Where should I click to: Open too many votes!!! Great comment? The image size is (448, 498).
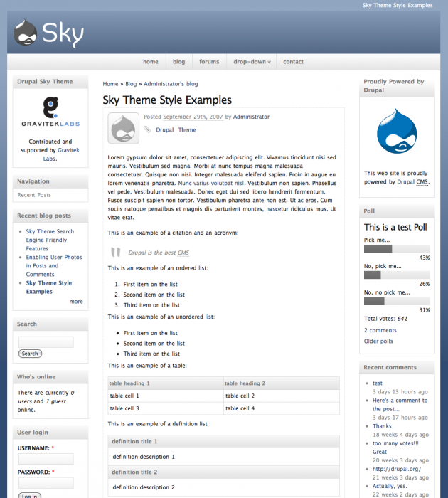(395, 447)
